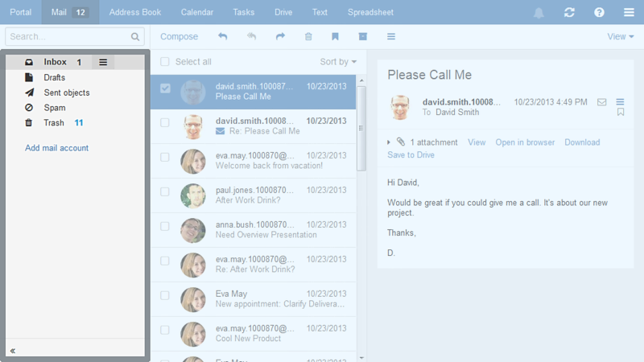Open the Tasks tab
The width and height of the screenshot is (644, 362).
(244, 12)
